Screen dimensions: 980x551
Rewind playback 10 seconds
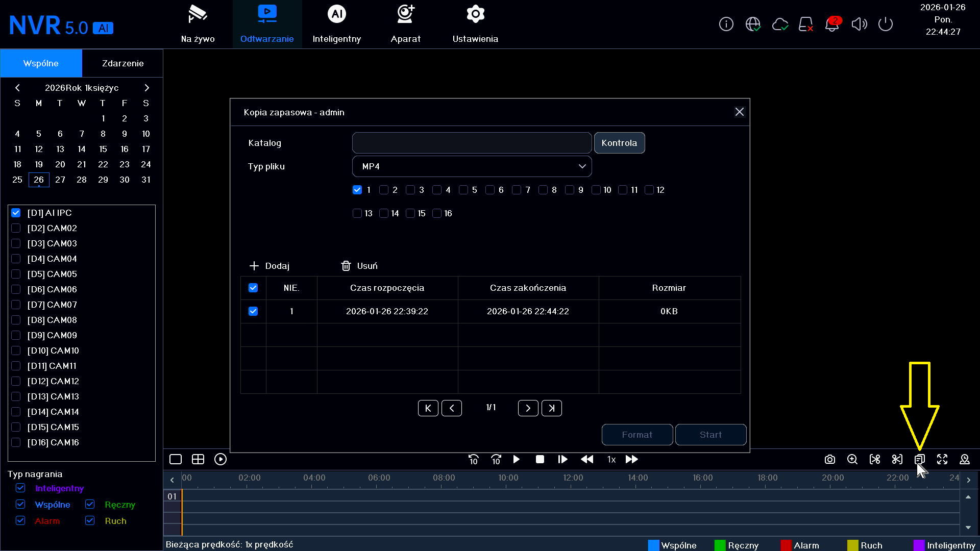pyautogui.click(x=474, y=459)
